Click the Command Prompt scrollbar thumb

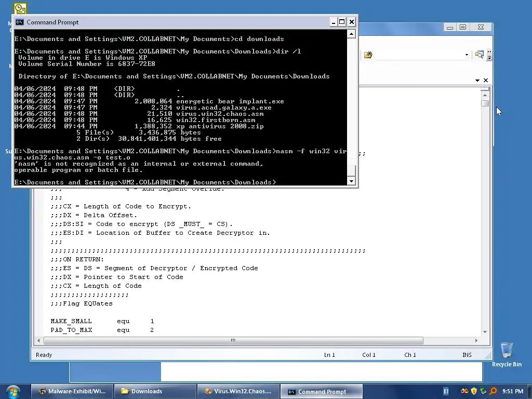click(x=351, y=170)
